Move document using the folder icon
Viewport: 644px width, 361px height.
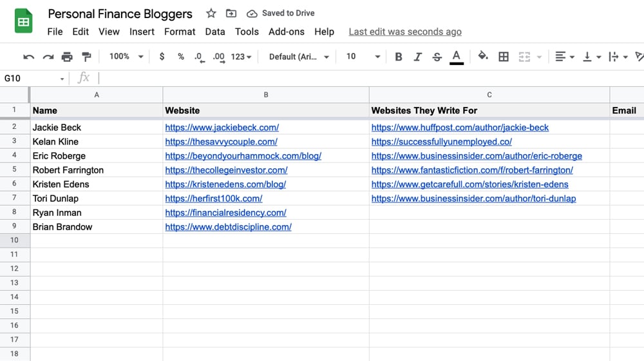231,14
